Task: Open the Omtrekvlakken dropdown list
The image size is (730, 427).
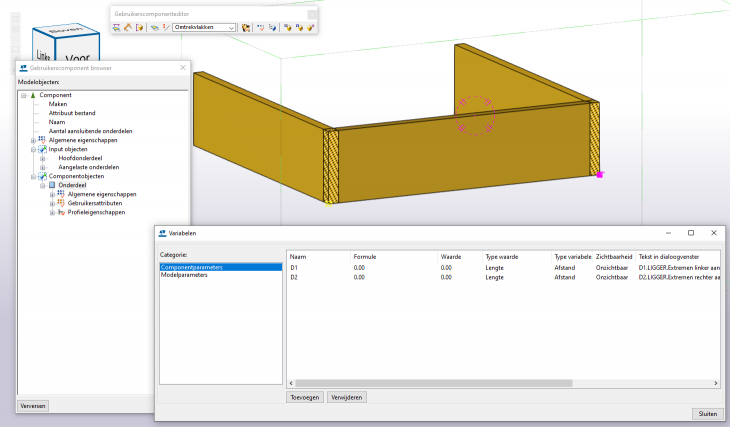Action: point(231,28)
